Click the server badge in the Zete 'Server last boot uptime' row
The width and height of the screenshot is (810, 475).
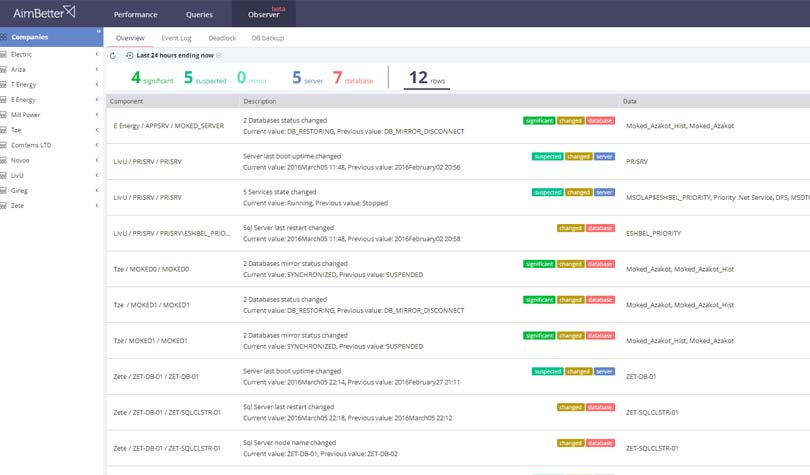click(x=604, y=372)
